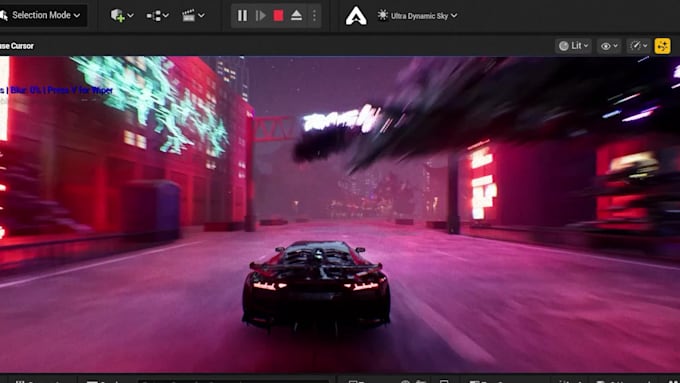
Task: Open the add content cube-plus menu
Action: pos(122,16)
